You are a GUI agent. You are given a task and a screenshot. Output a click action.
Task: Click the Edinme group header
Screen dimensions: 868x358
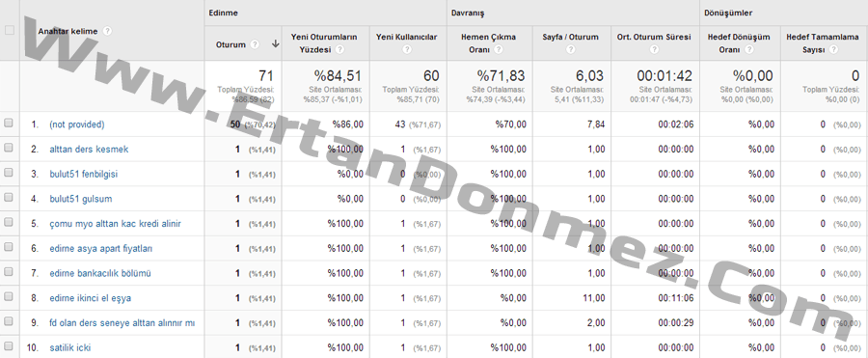(223, 13)
